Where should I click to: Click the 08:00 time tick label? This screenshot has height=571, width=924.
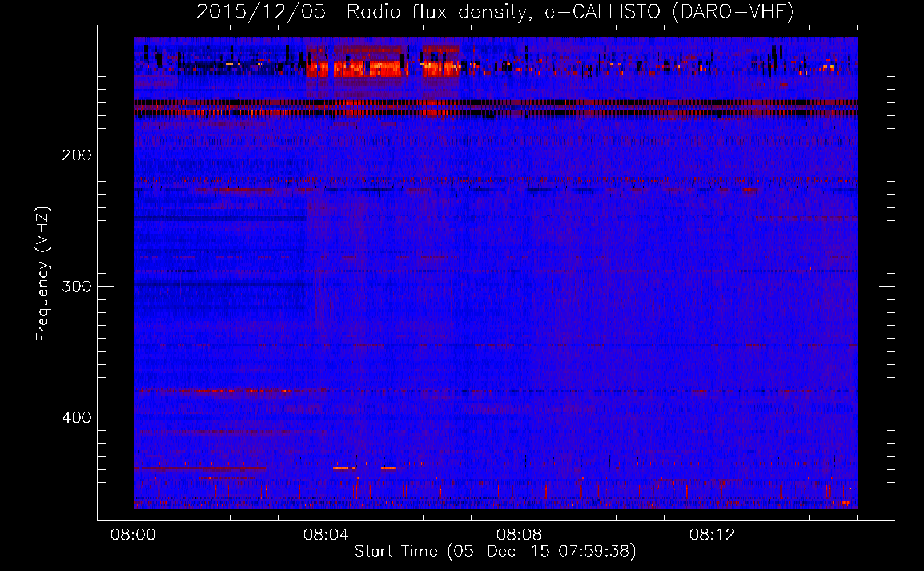coord(134,535)
